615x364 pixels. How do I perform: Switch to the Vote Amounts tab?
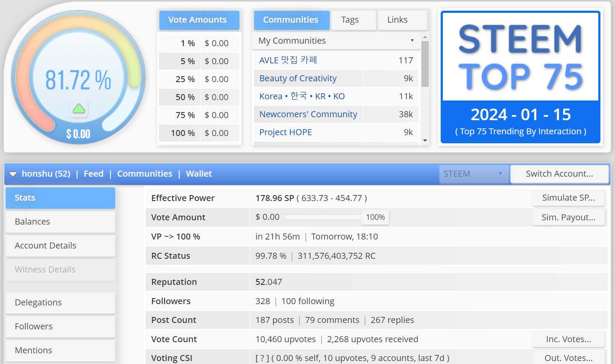(x=199, y=20)
